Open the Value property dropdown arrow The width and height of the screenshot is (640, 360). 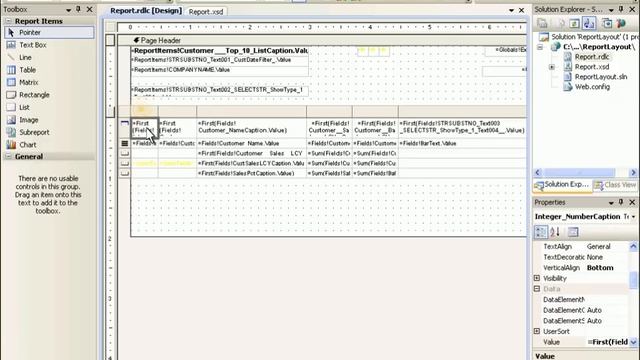click(x=633, y=342)
